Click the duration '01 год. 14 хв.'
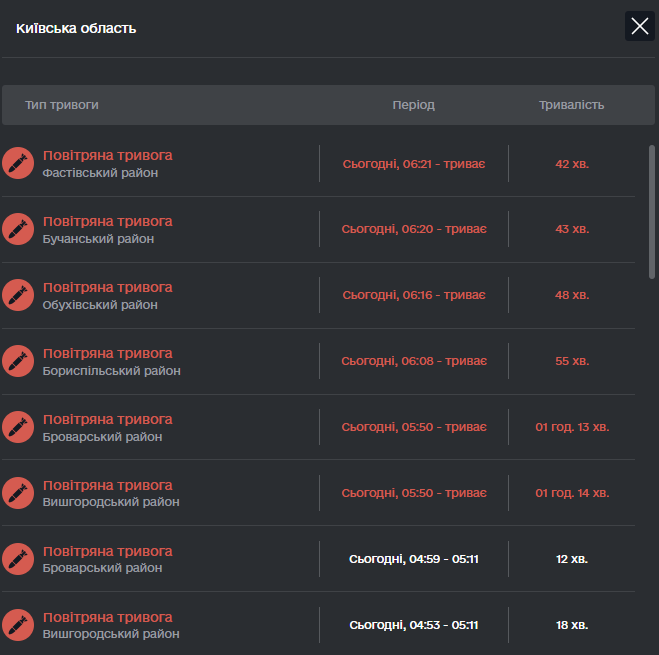 point(572,493)
